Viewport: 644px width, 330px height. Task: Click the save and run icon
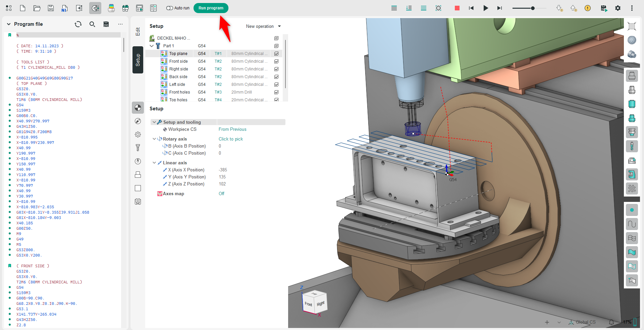[604, 8]
